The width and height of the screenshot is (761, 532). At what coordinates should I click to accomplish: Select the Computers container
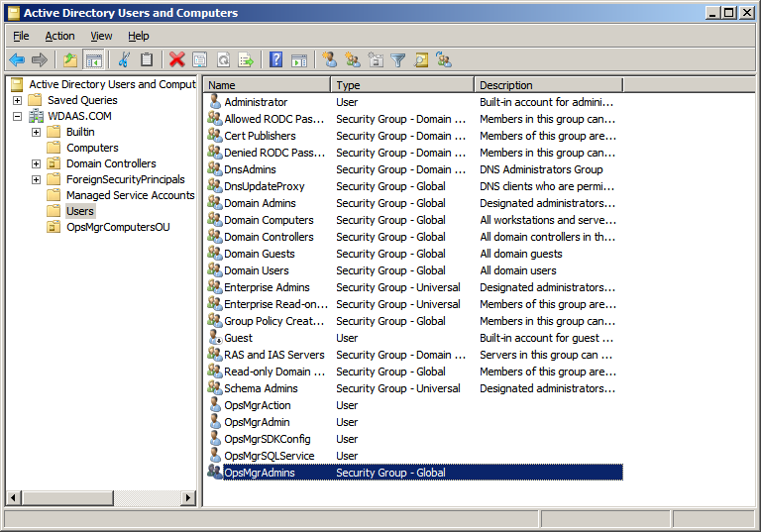pyautogui.click(x=92, y=148)
